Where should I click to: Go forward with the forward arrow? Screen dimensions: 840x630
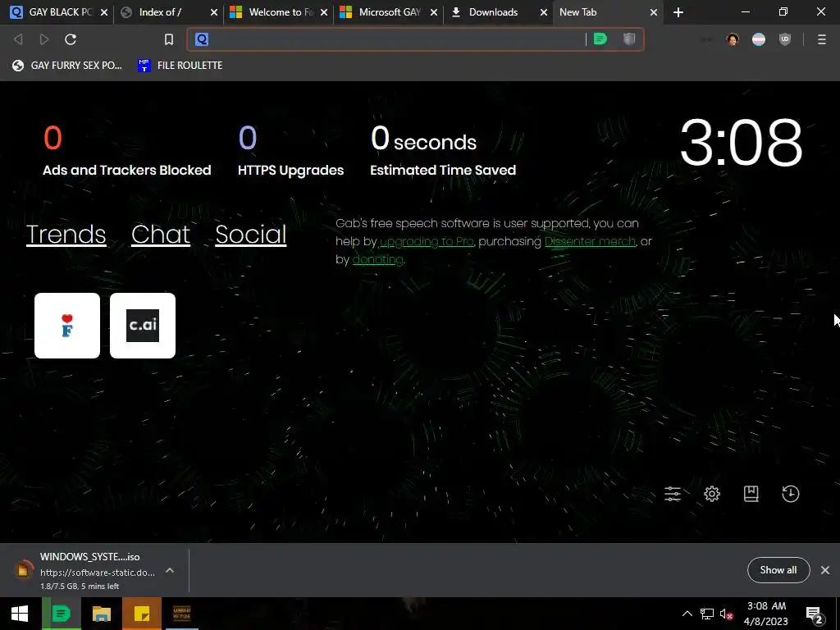tap(44, 39)
